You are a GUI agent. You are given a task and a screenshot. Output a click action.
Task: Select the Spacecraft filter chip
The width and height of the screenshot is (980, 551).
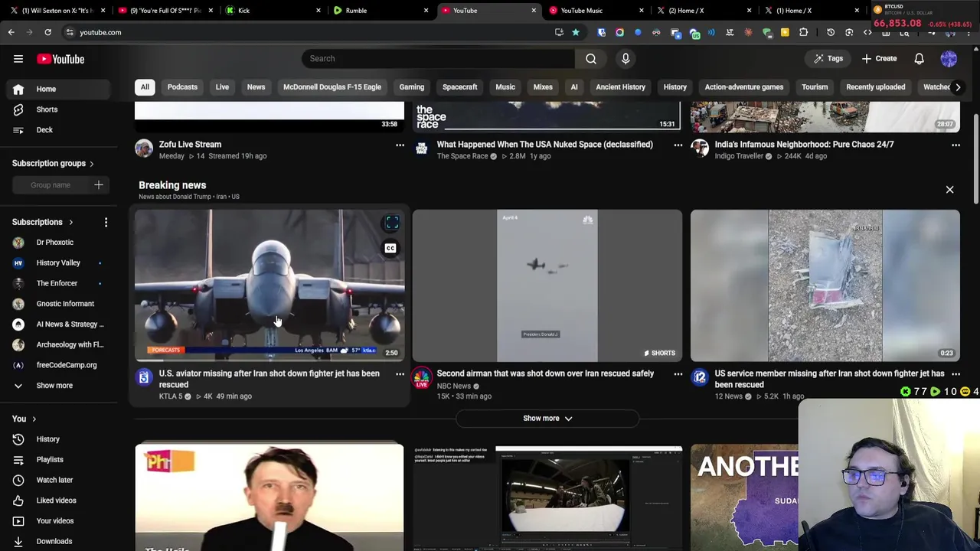(459, 87)
